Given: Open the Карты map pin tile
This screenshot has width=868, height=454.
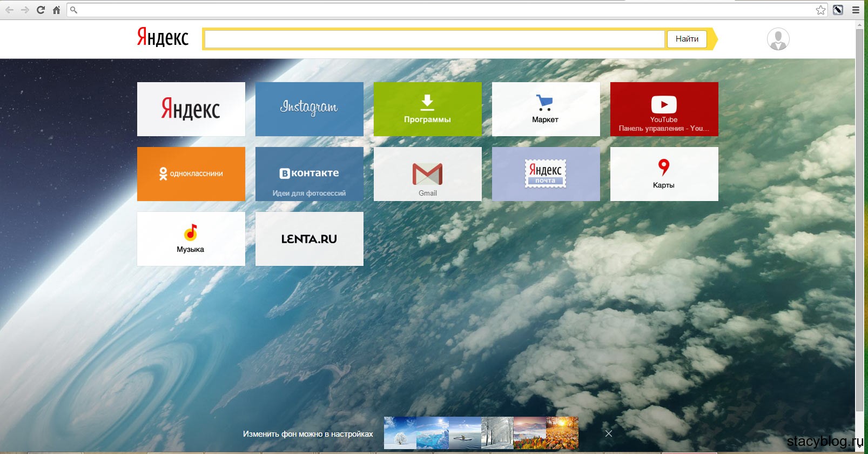Looking at the screenshot, I should point(664,174).
